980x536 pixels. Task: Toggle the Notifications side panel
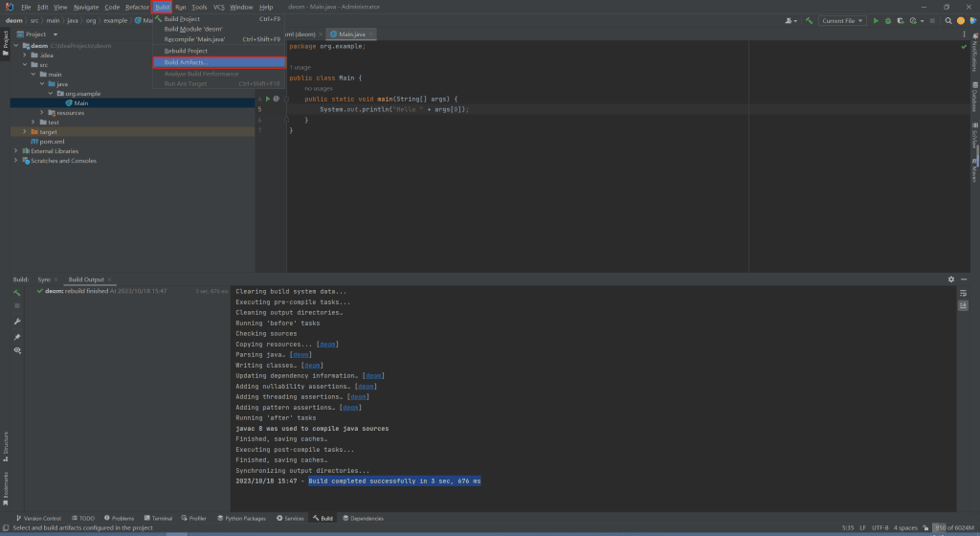[974, 53]
